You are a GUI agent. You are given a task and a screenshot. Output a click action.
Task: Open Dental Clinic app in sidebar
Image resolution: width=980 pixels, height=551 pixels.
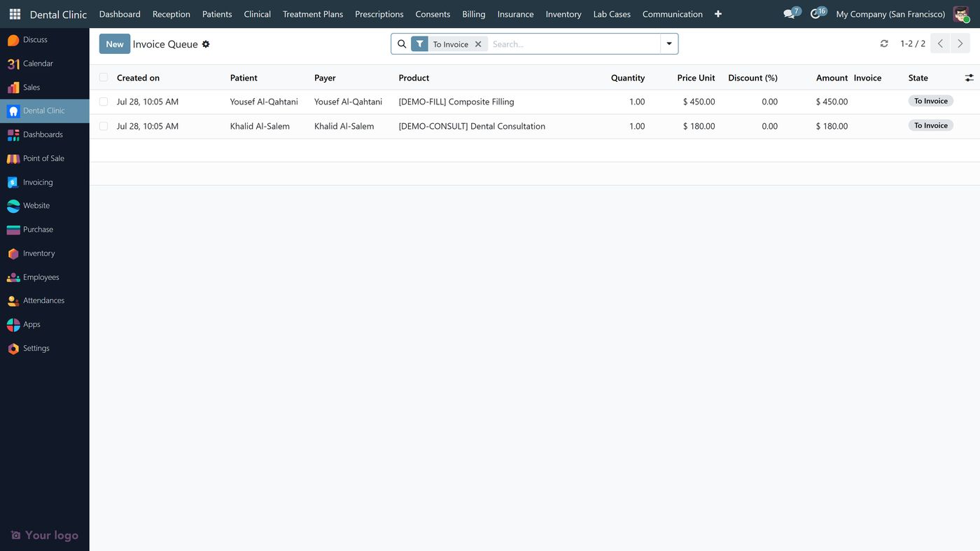click(45, 111)
